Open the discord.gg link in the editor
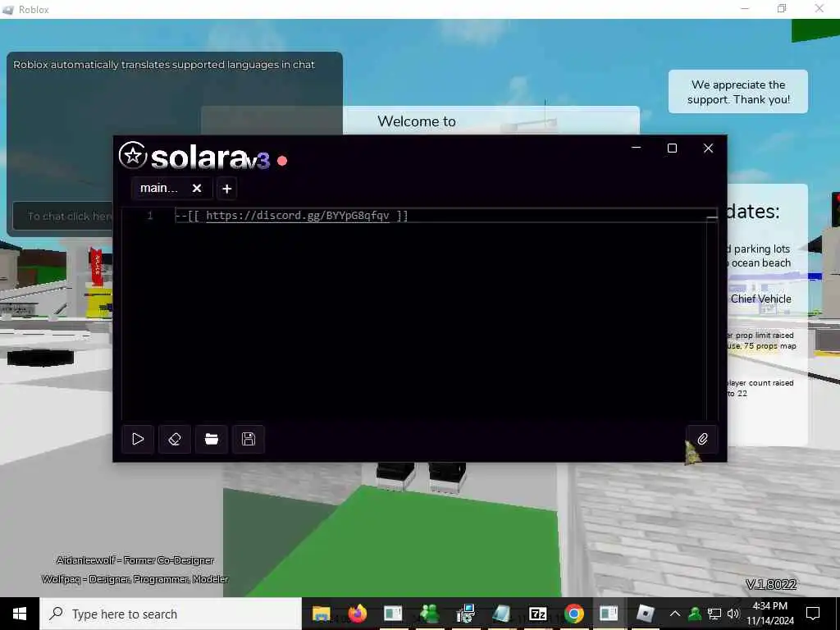Screen dimensions: 840x630 297,216
